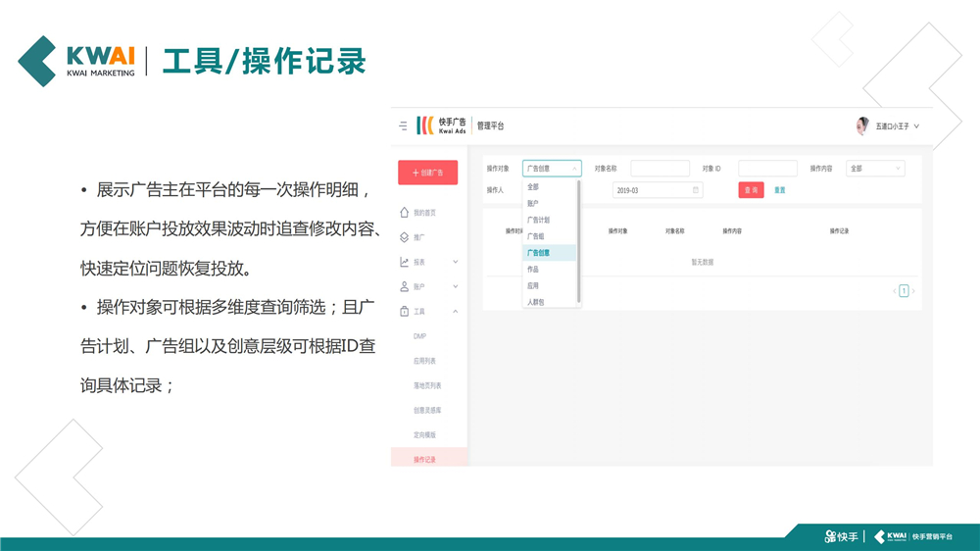The image size is (980, 551).
Task: Click the red 查询 search button
Action: click(752, 190)
